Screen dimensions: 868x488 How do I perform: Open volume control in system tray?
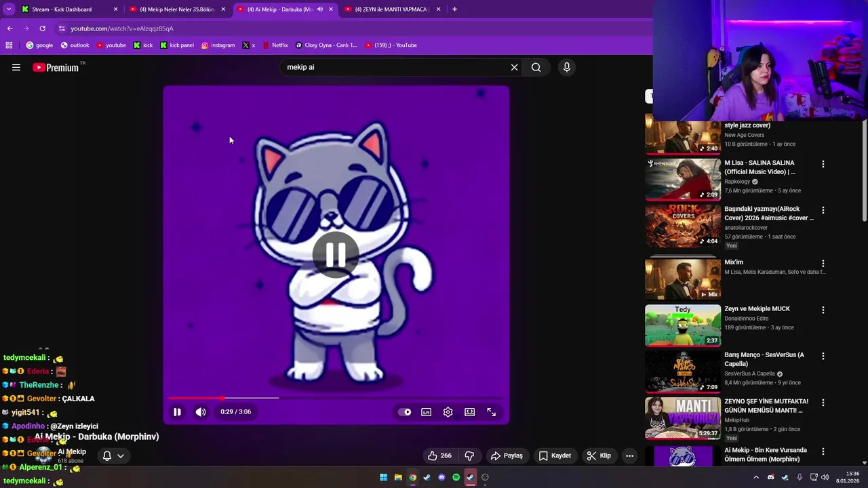point(825,477)
